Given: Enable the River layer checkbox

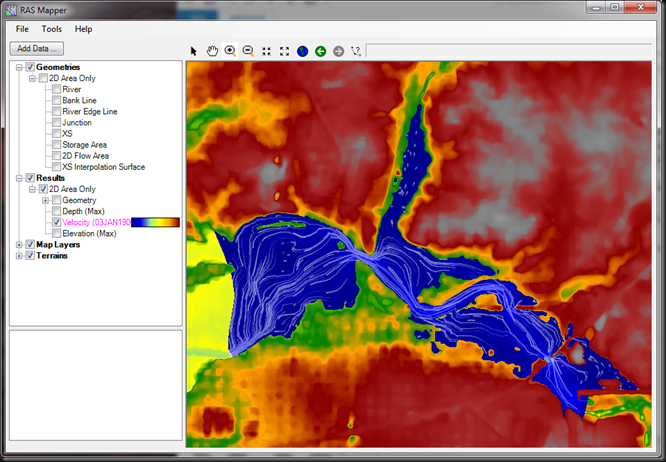Looking at the screenshot, I should (56, 89).
